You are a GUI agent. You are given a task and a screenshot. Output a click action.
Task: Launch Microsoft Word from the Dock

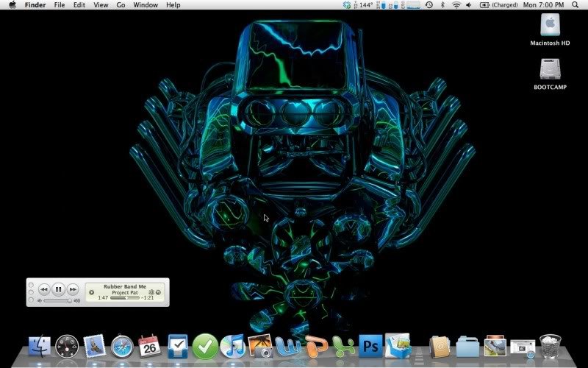pyautogui.click(x=288, y=346)
